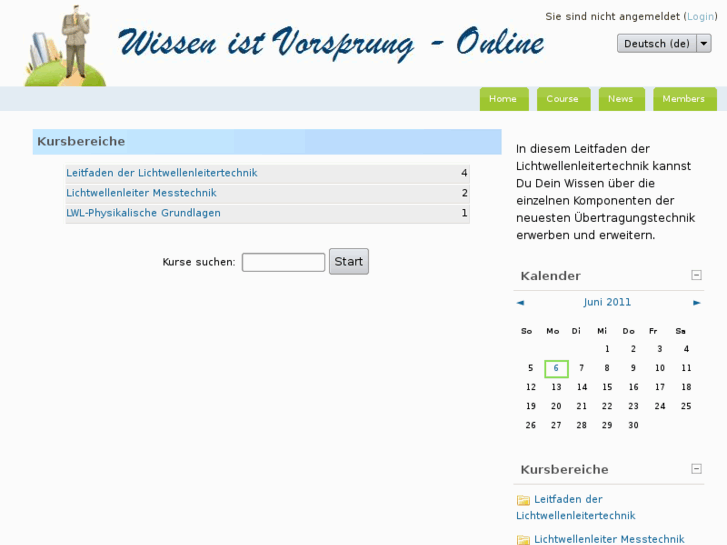Click the Kalender block heading

click(x=550, y=276)
